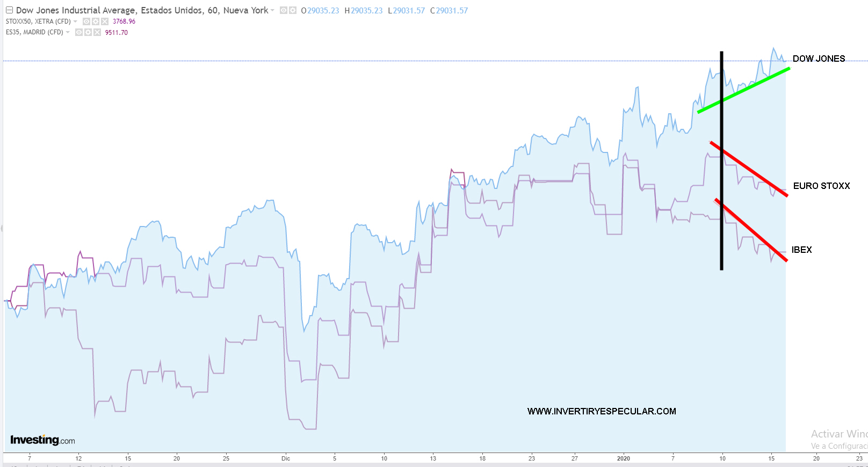Screen dimensions: 868x467
Task: Open ES35 MADRID settings gear icon
Action: click(x=88, y=32)
